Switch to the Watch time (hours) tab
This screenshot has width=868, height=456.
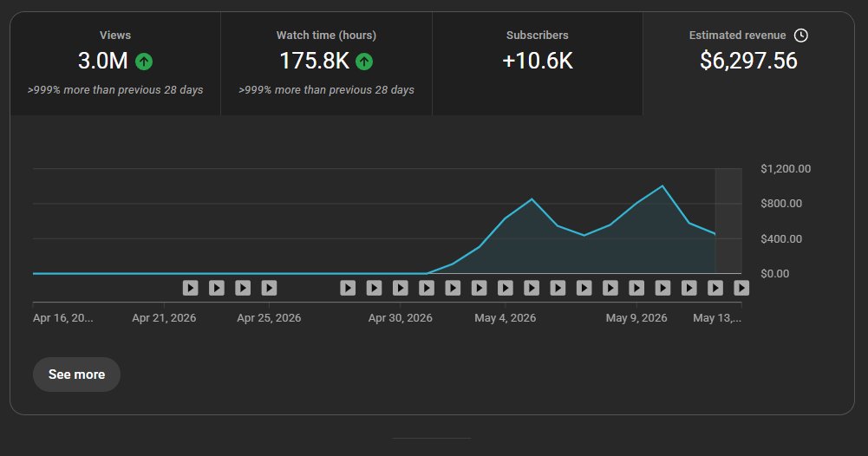326,63
